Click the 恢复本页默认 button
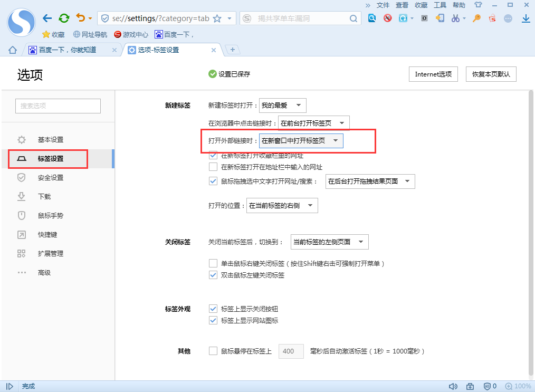535x392 pixels. 491,74
